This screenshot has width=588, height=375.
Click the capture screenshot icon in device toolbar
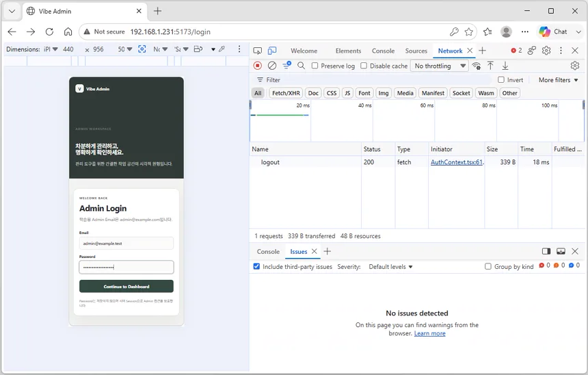[142, 49]
